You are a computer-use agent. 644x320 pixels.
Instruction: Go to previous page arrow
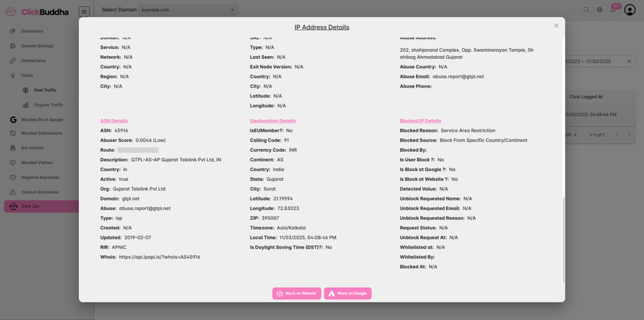617,134
